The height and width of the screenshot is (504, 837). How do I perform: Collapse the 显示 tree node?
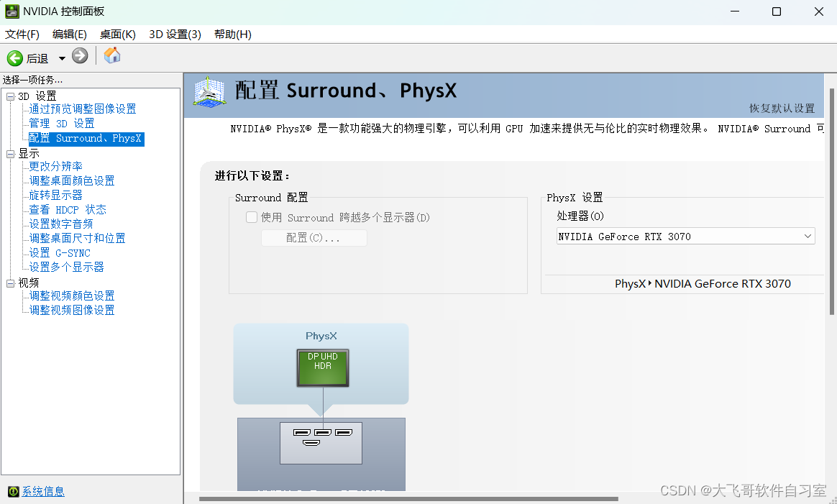(x=10, y=154)
